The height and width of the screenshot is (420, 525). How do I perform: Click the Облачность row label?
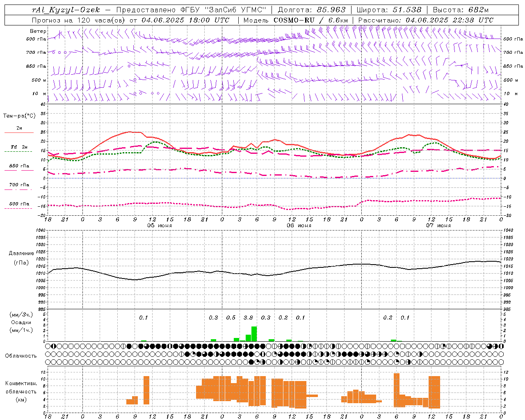coord(21,356)
